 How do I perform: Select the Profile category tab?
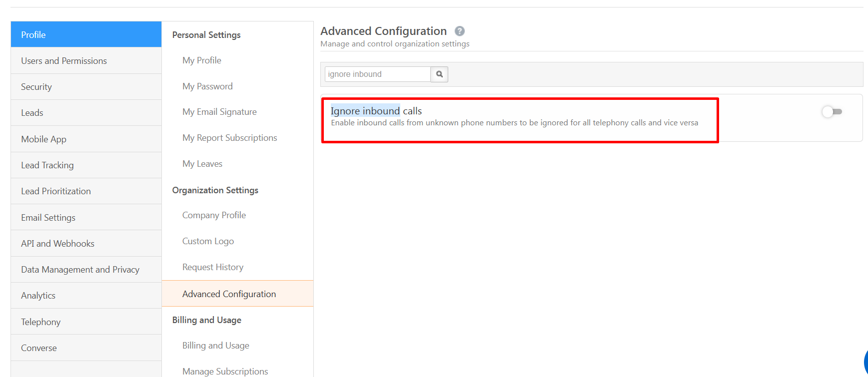(x=33, y=35)
